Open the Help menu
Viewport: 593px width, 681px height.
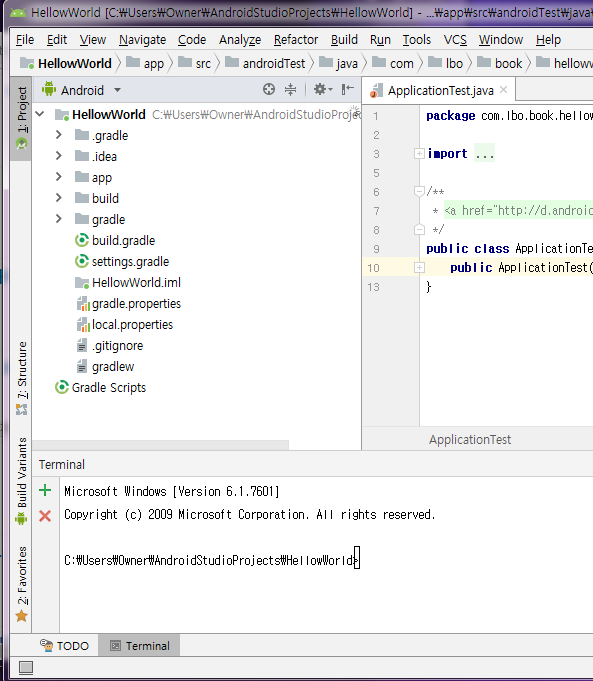point(548,40)
